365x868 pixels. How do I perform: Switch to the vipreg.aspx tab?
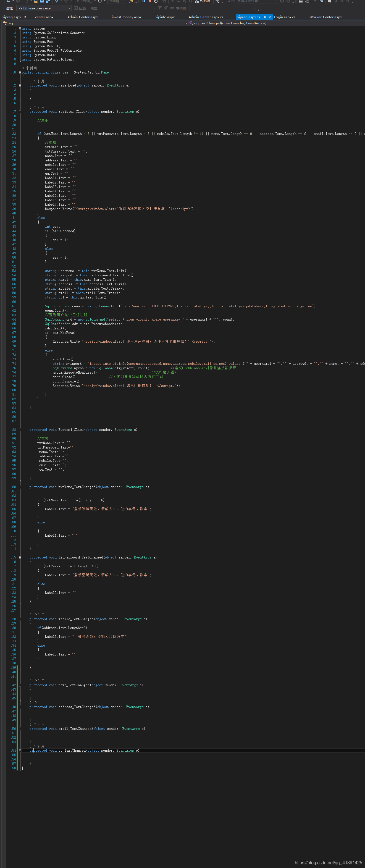[x=12, y=17]
